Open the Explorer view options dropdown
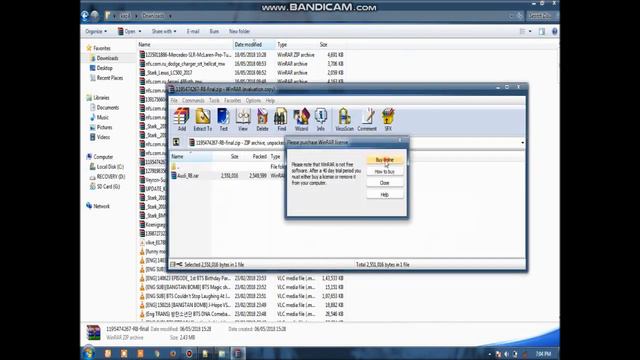 [x=530, y=31]
